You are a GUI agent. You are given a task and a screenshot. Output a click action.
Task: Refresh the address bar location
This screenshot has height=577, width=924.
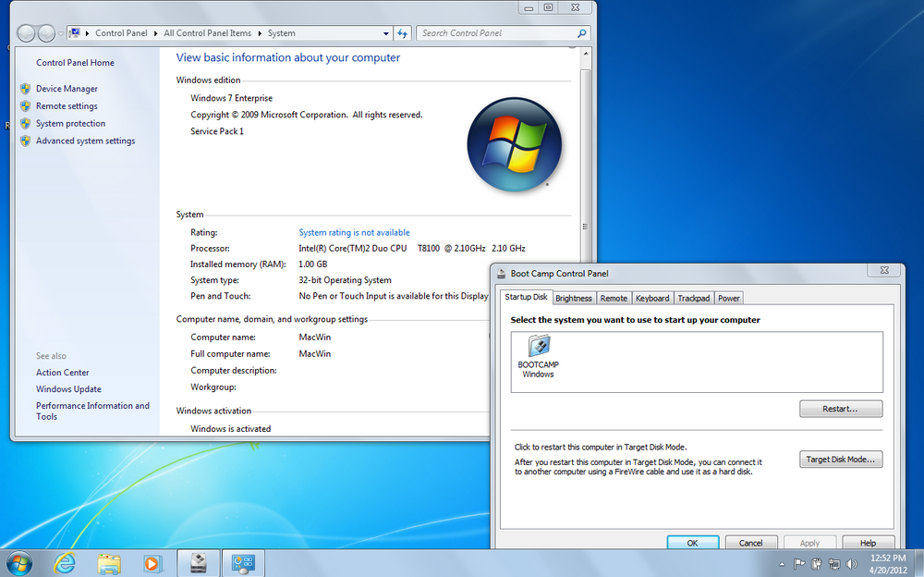403,33
